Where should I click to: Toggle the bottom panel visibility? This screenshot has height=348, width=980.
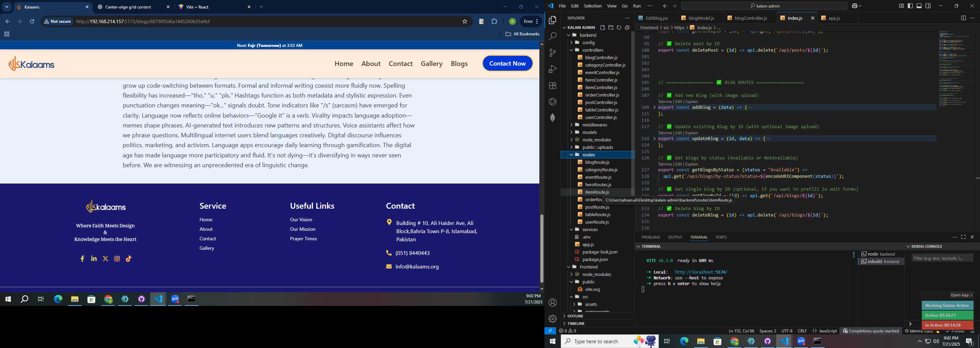(x=919, y=6)
